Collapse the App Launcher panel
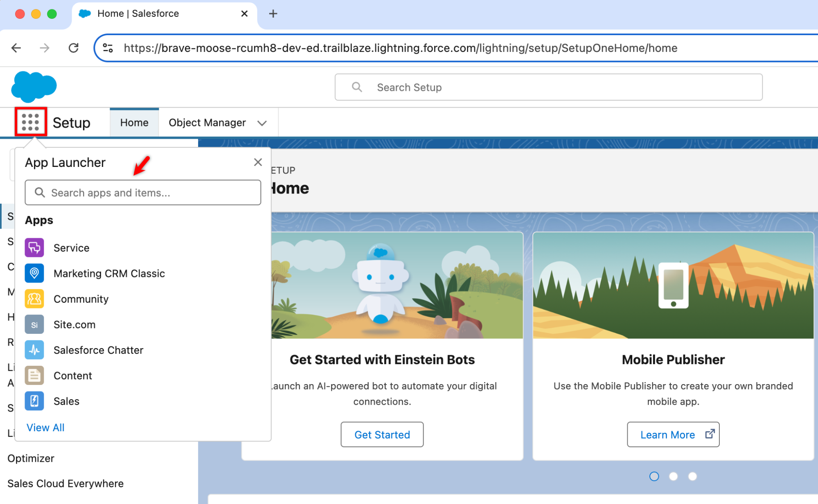The height and width of the screenshot is (504, 818). click(258, 162)
